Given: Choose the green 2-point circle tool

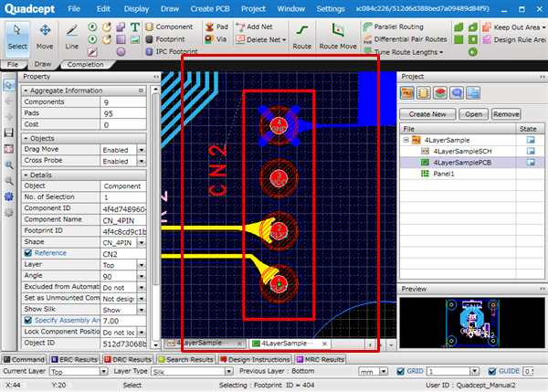Looking at the screenshot, I should [92, 26].
